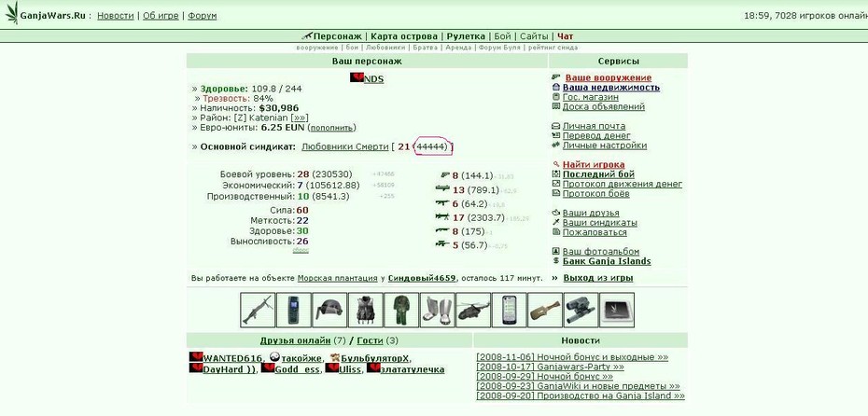Open Рулетка from the main menu
Image resolution: width=868 pixels, height=416 pixels.
coord(466,36)
